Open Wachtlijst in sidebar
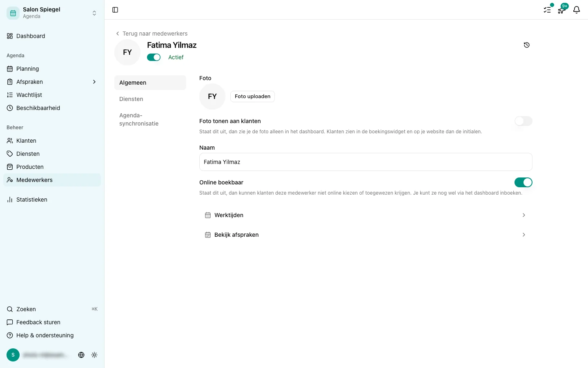This screenshot has height=368, width=588. click(52, 95)
